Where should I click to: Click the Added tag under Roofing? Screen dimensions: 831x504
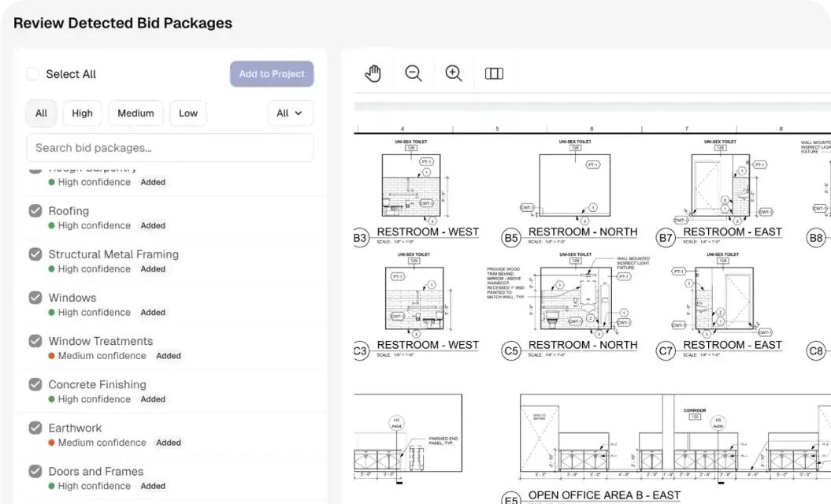(x=153, y=225)
